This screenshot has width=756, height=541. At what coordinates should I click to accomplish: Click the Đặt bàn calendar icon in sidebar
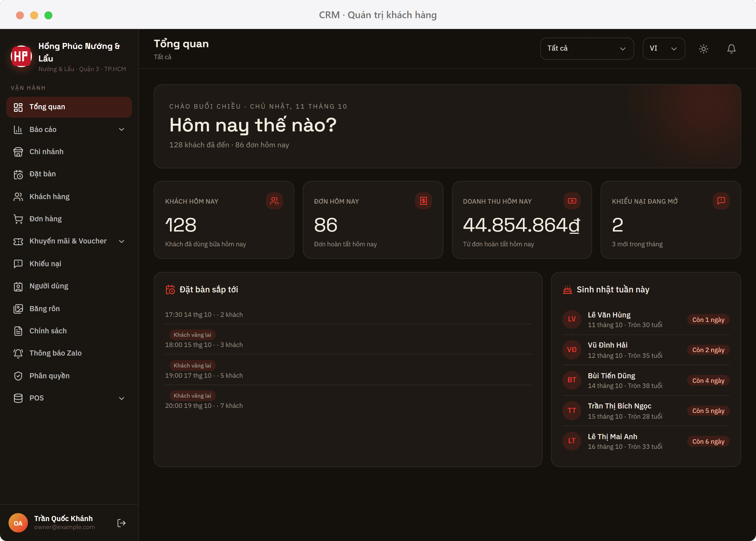click(18, 174)
